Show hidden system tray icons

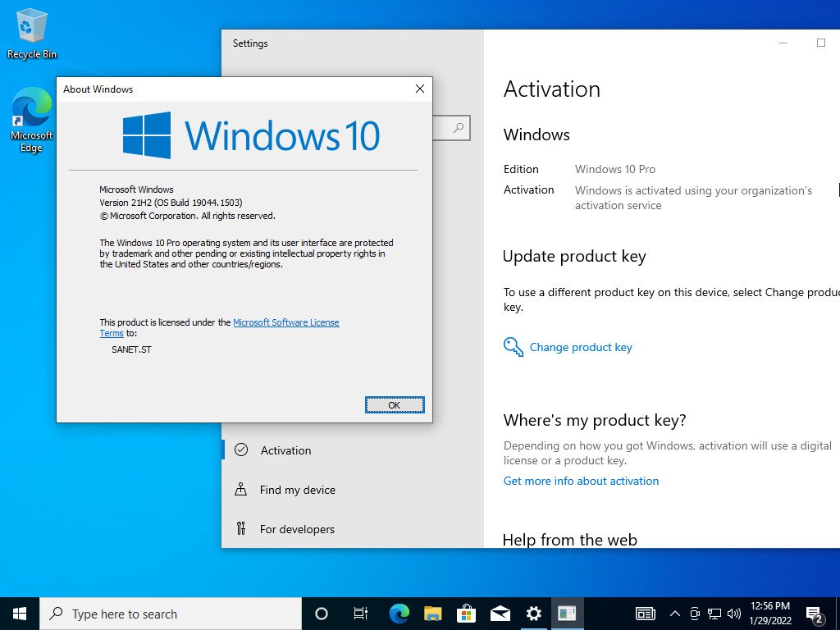(675, 614)
